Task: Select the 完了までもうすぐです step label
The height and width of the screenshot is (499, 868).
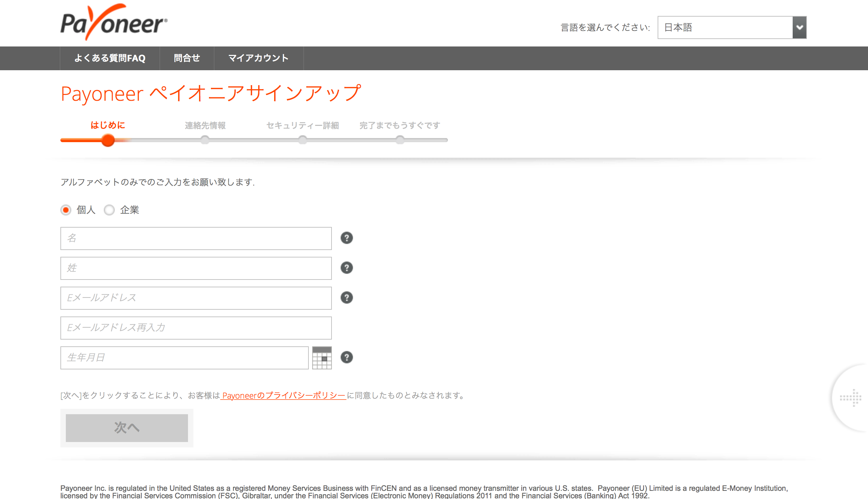Action: 400,126
